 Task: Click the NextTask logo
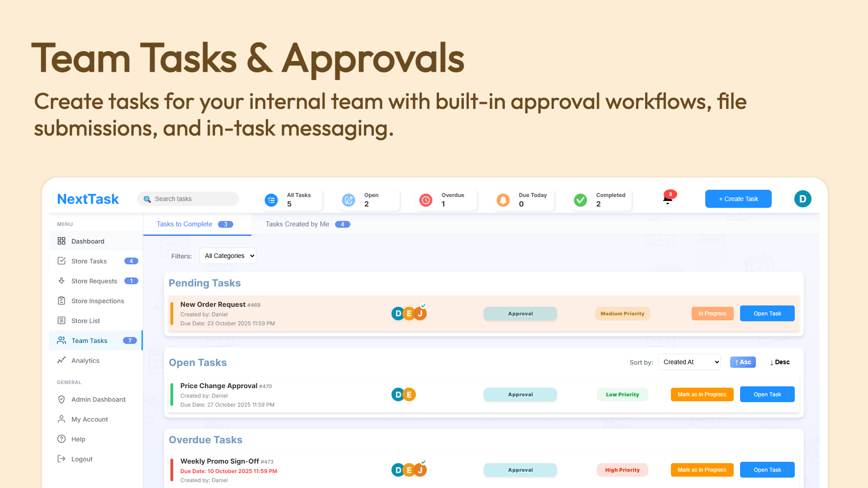[88, 199]
